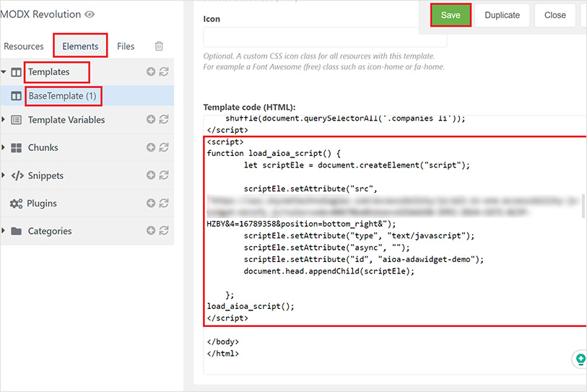Select the Categories label
Viewport: 587px width, 392px height.
point(50,231)
